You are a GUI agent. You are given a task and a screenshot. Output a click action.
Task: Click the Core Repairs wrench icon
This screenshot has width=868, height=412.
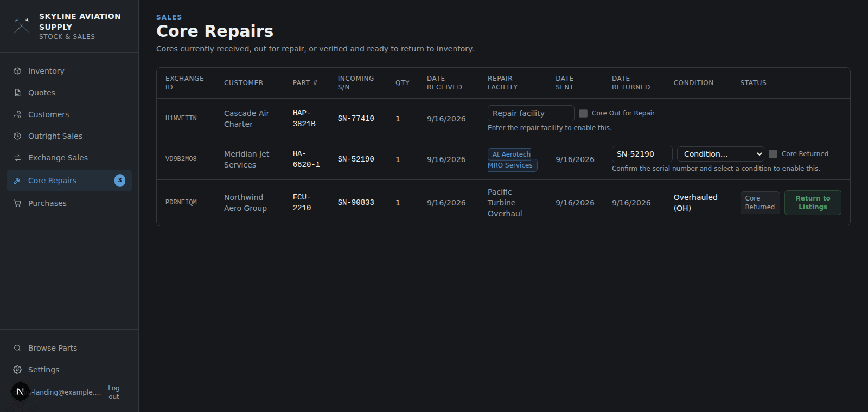tap(17, 181)
